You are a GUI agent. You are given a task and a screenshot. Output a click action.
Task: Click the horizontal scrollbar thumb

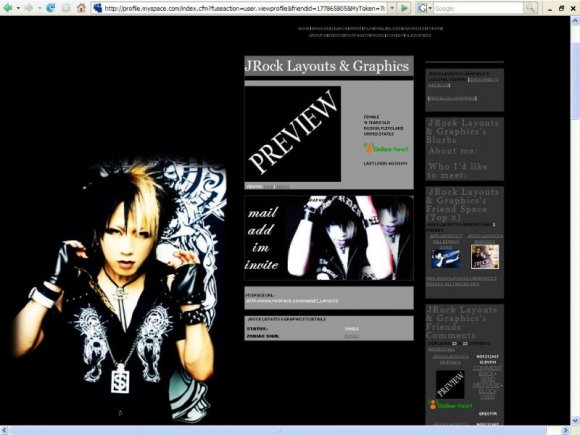pos(278,430)
